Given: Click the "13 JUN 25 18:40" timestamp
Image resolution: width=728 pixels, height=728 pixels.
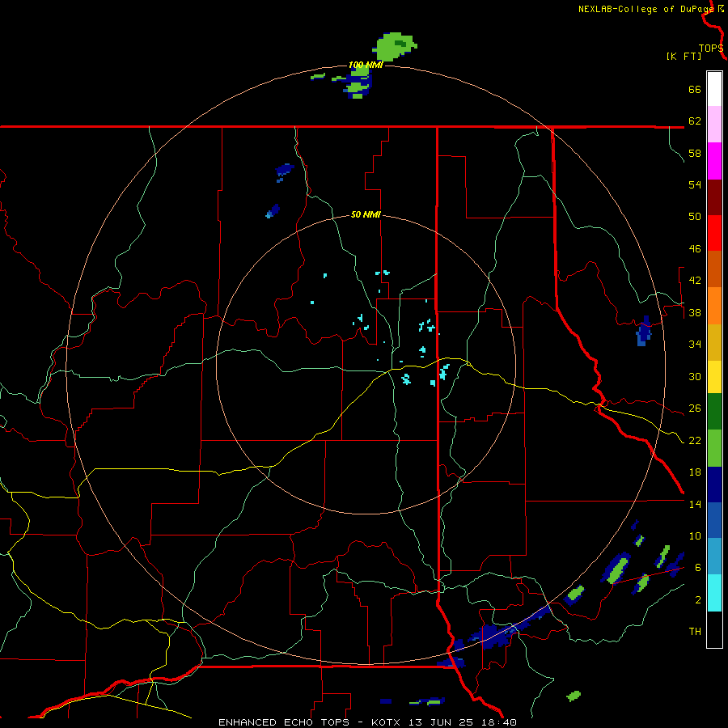Looking at the screenshot, I should (x=463, y=722).
